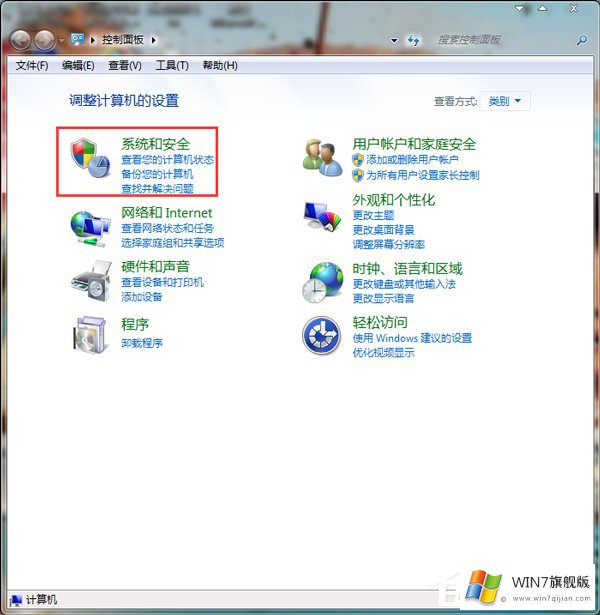
Task: Open the Appearance and Personalization monitor icon
Action: click(322, 216)
